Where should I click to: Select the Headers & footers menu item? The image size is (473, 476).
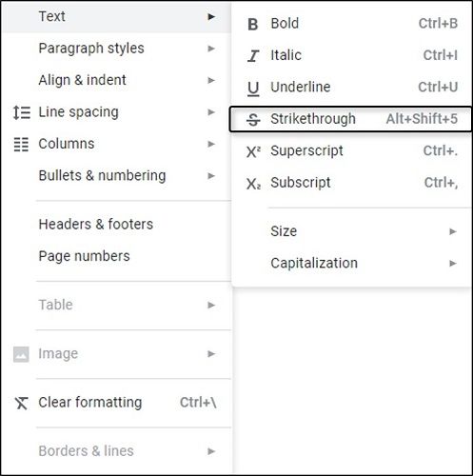pos(116,225)
